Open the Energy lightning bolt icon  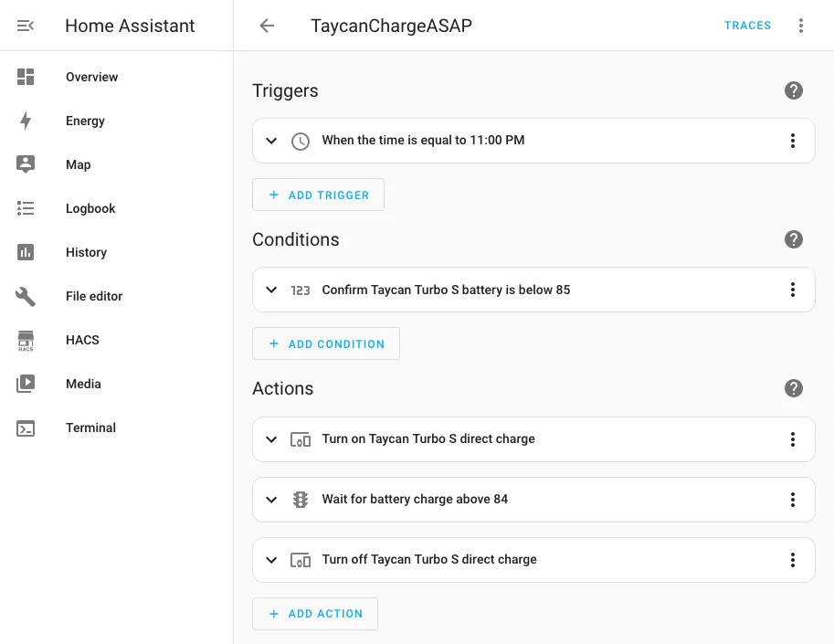26,121
